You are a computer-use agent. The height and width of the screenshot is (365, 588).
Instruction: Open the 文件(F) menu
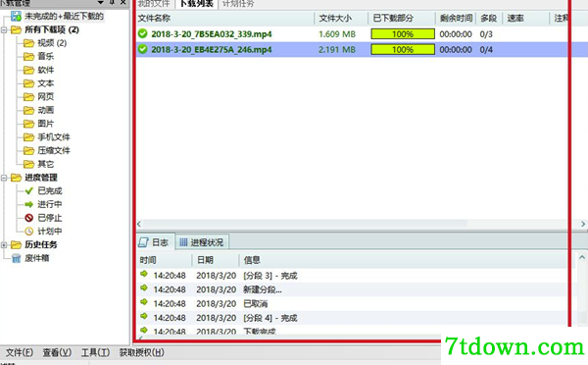click(20, 352)
